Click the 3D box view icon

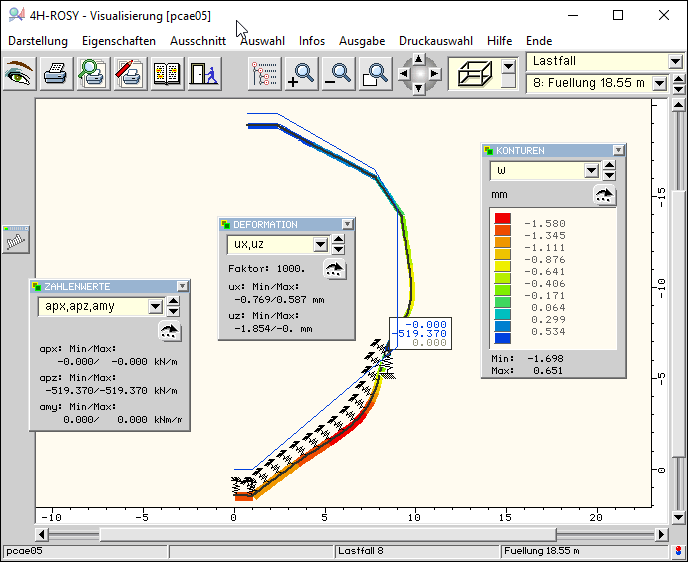click(474, 74)
